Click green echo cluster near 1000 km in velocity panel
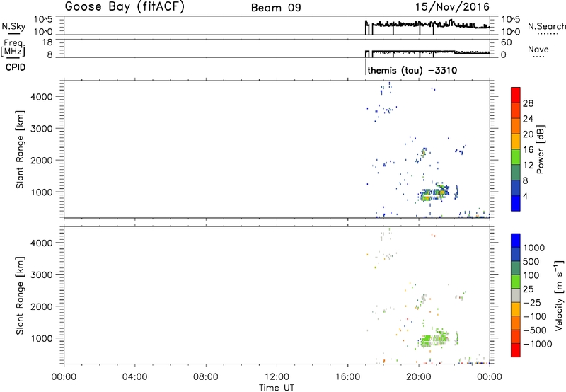 click(x=435, y=340)
